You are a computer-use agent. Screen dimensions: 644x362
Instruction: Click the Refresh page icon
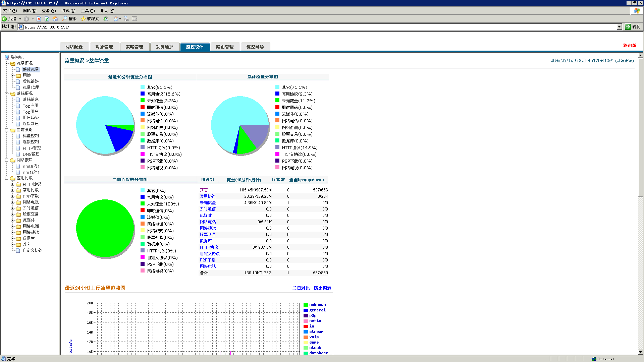tap(47, 19)
